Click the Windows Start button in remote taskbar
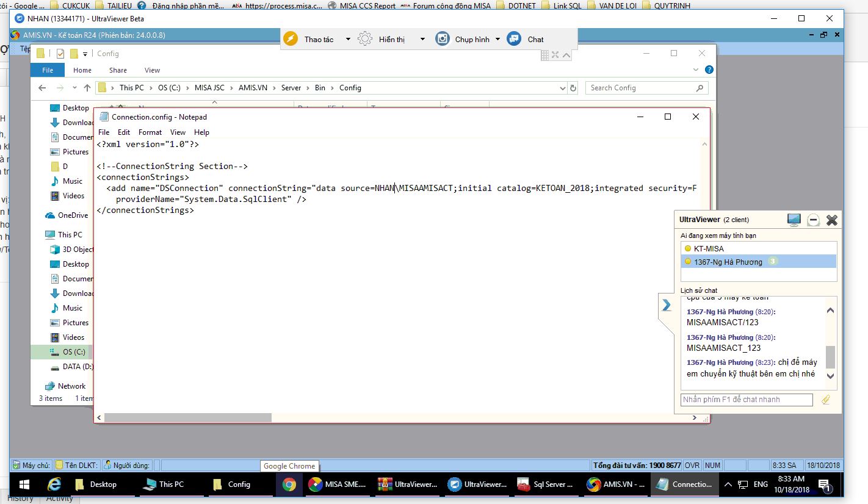Screen dimensions: 868x504 point(24,484)
